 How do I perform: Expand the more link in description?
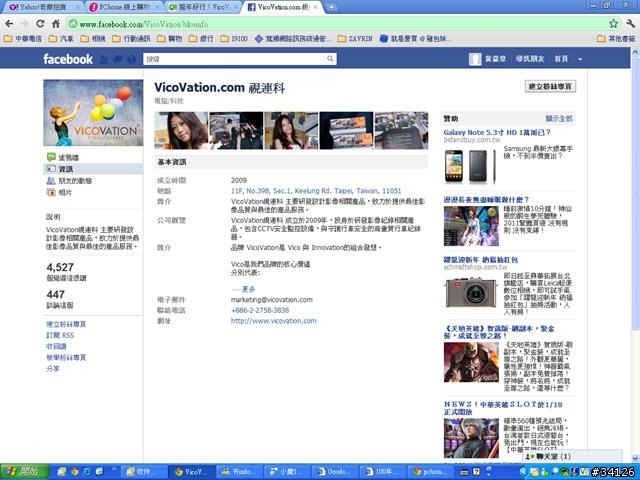click(x=248, y=289)
